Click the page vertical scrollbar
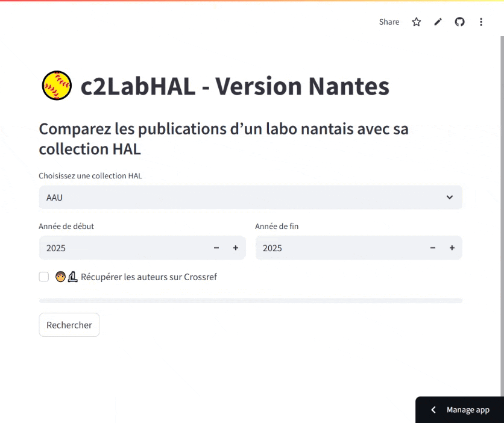 (502, 216)
